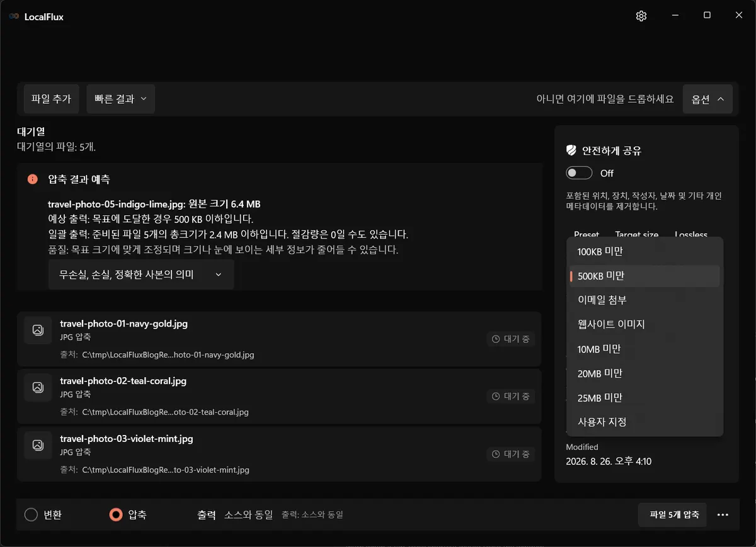Toggle the 안전하게 공유 switch on
Screen dimensions: 756x547
(x=579, y=173)
